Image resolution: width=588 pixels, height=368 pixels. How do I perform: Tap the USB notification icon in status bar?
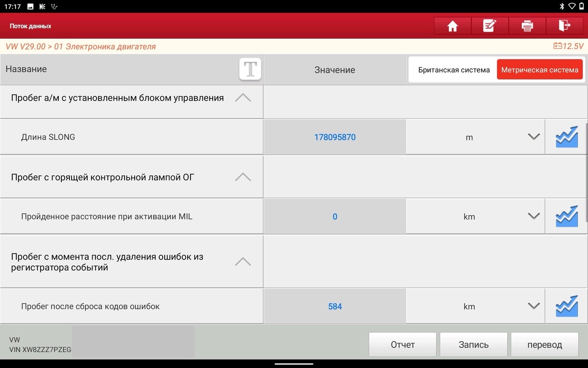pos(55,6)
